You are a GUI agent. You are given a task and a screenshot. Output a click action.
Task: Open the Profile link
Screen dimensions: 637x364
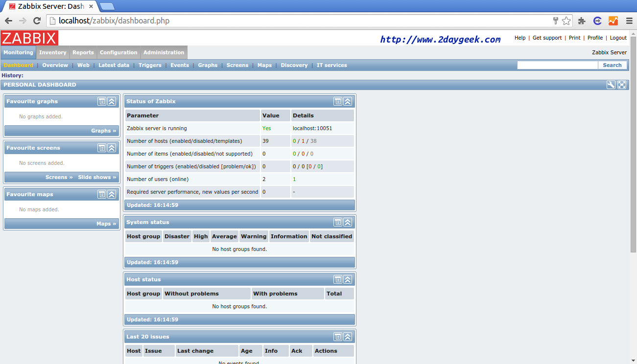point(595,38)
